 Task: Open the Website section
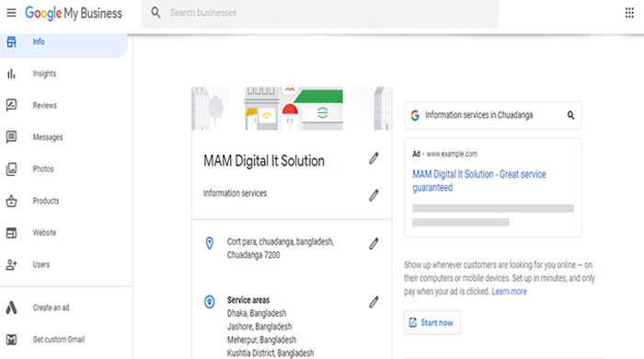point(44,233)
